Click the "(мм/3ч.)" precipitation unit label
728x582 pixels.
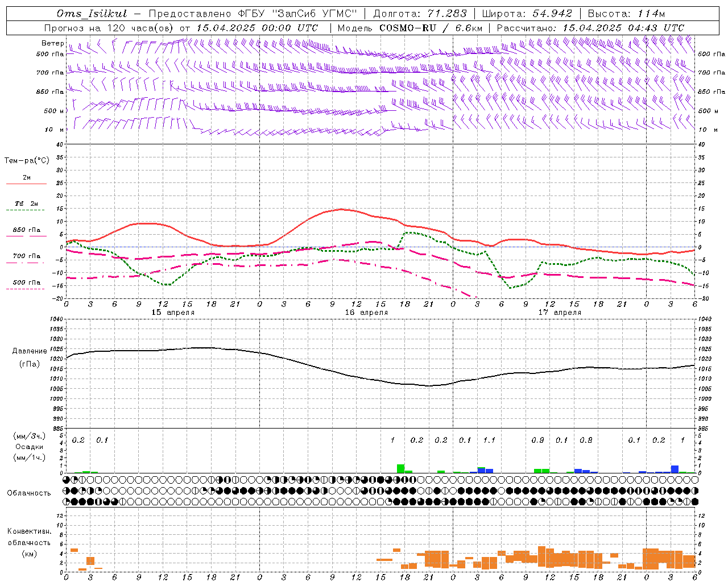tap(30, 436)
